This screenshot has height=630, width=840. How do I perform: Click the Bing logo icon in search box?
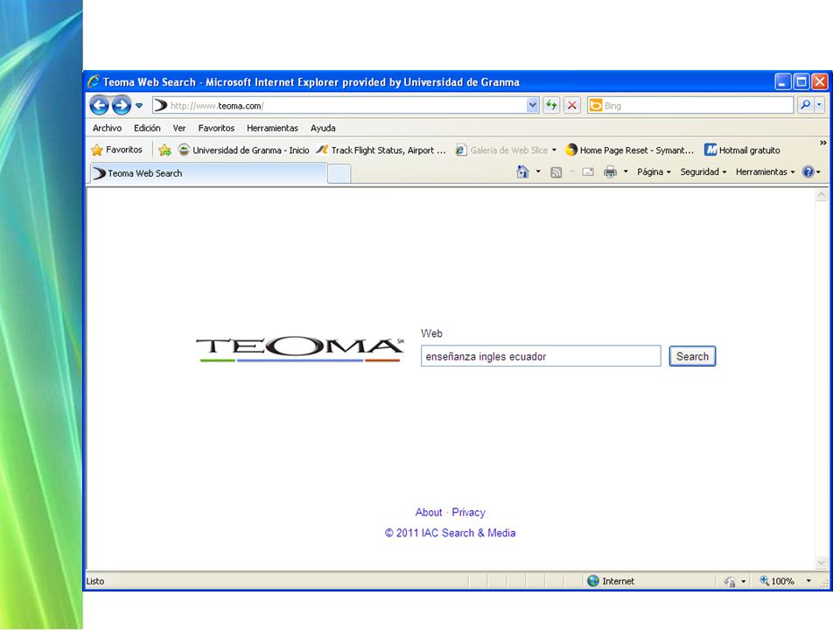pos(595,106)
